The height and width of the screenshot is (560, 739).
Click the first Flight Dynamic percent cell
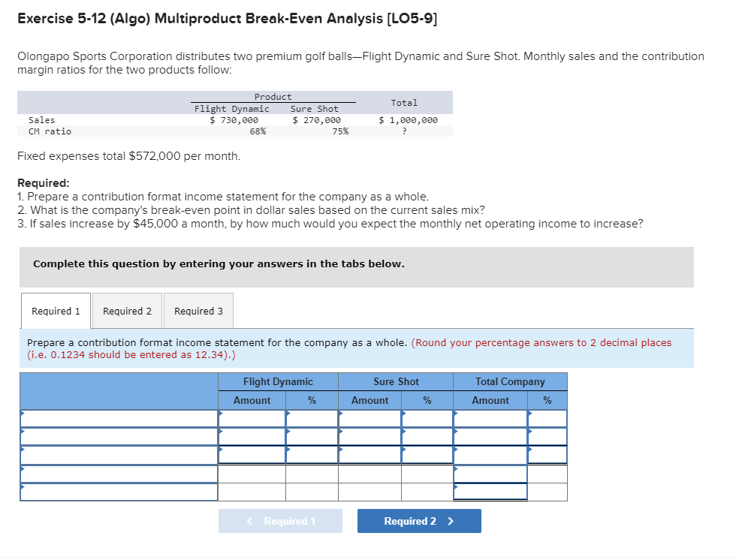(312, 418)
